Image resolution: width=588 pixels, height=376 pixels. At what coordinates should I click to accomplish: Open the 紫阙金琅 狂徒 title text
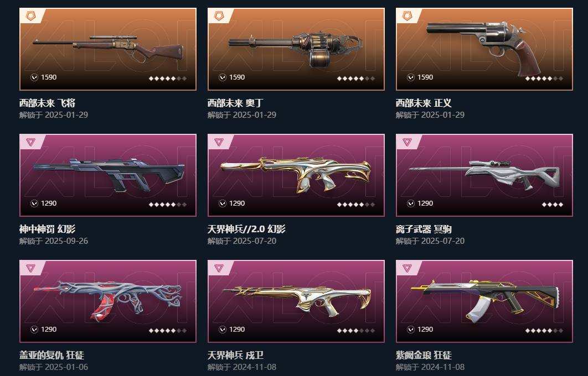tap(424, 355)
